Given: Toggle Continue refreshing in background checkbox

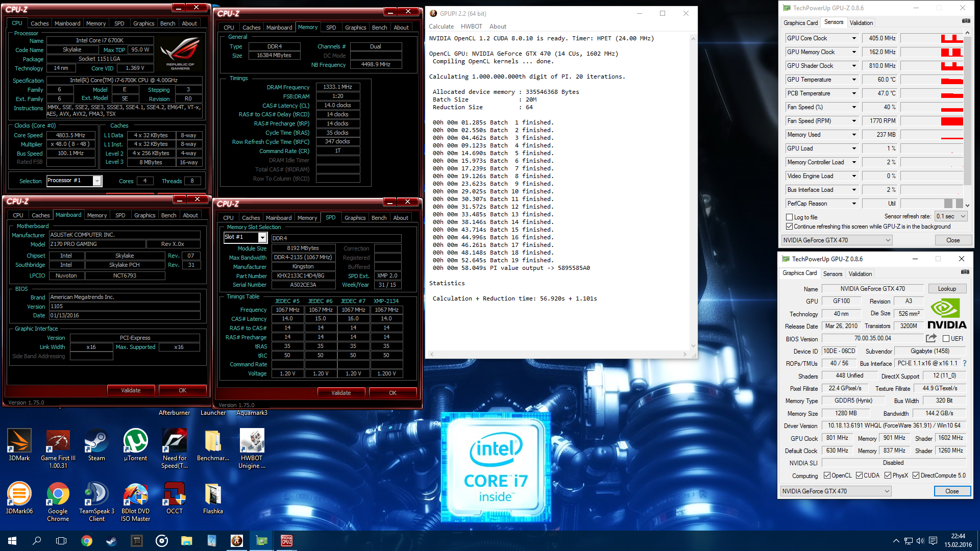Looking at the screenshot, I should 789,227.
